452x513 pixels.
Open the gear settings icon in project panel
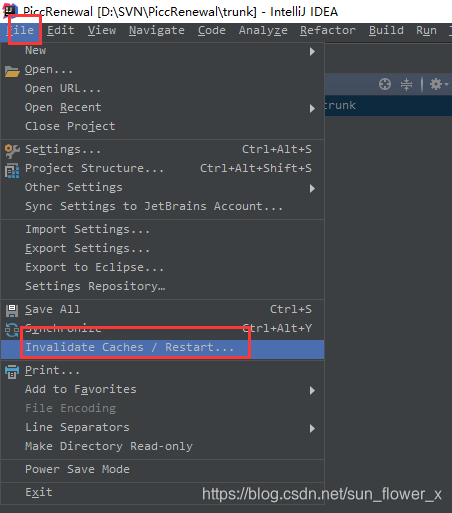coord(439,84)
